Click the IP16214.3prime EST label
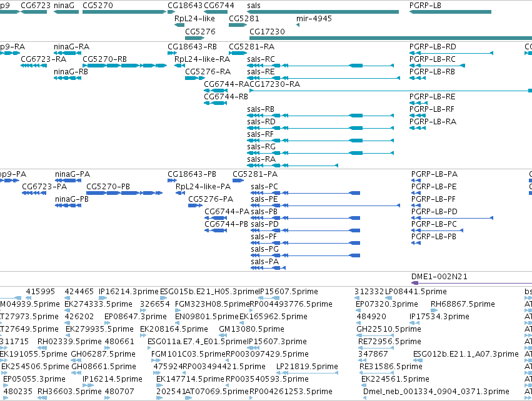 coord(129,292)
